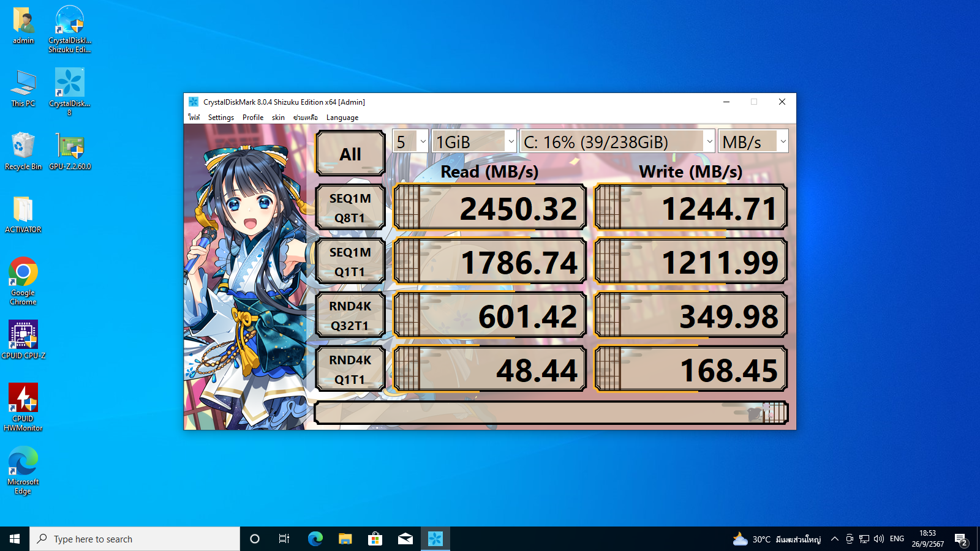This screenshot has width=980, height=551.
Task: Open Microsoft Store from the taskbar
Action: [375, 539]
